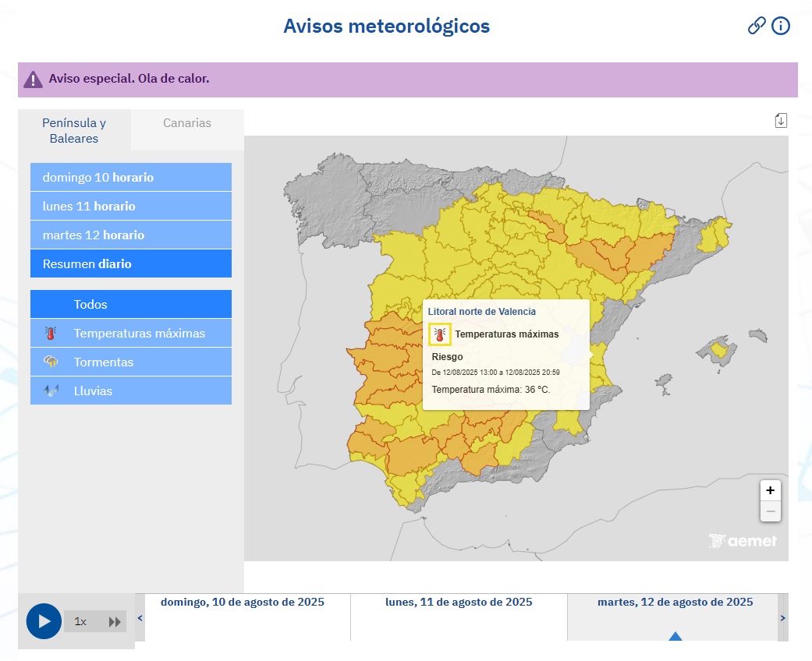The image size is (812, 661).
Task: Zoom in on the map
Action: click(770, 490)
